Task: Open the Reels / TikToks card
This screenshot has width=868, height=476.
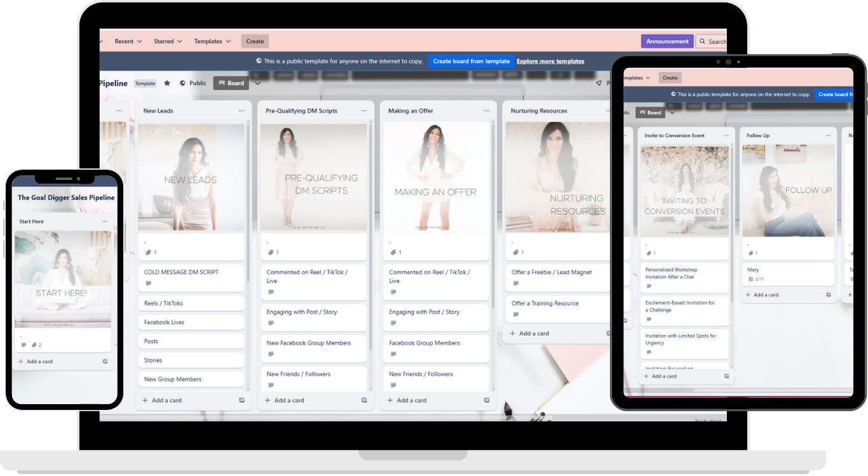Action: pos(191,303)
